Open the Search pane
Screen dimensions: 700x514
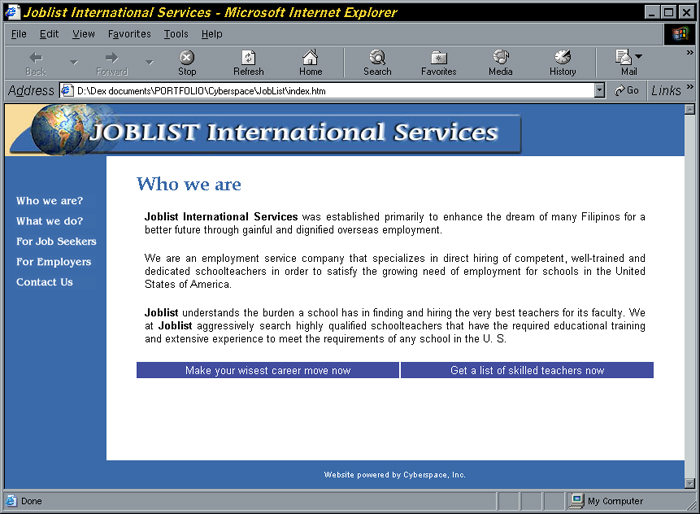[377, 63]
